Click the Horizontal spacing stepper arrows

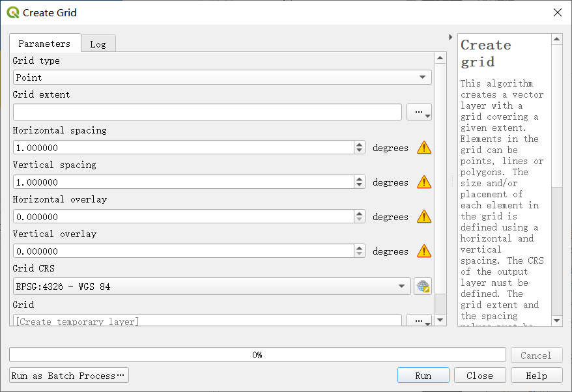pos(360,147)
